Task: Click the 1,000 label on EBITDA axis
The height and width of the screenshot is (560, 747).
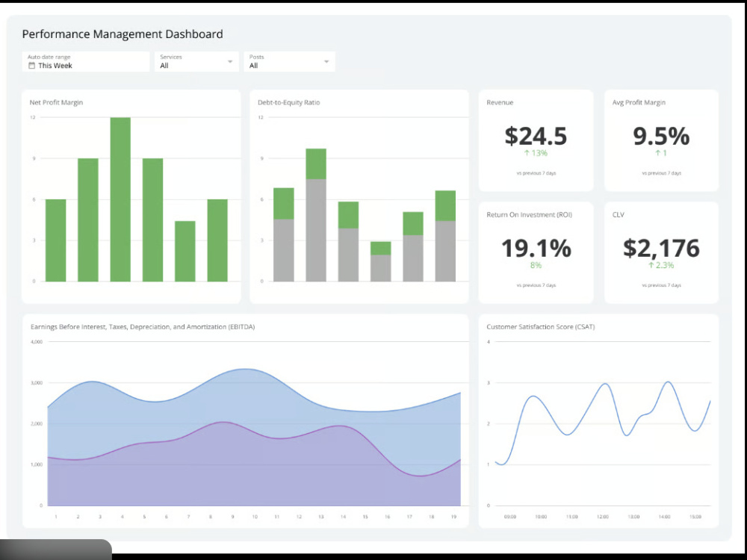Action: click(x=37, y=464)
